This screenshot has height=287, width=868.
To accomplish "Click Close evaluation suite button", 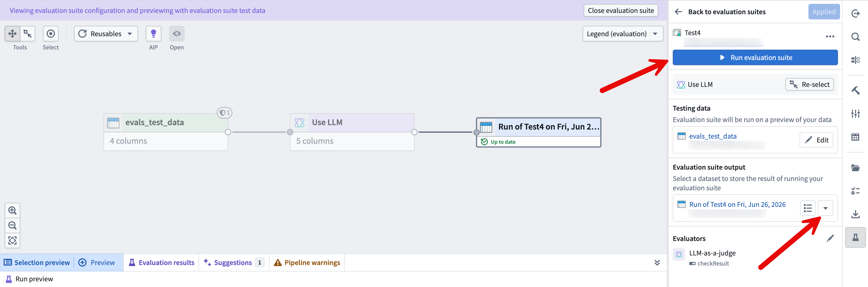I will (x=621, y=10).
